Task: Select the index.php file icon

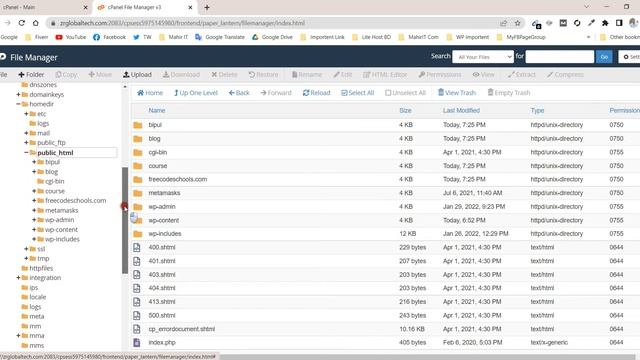Action: point(137,342)
